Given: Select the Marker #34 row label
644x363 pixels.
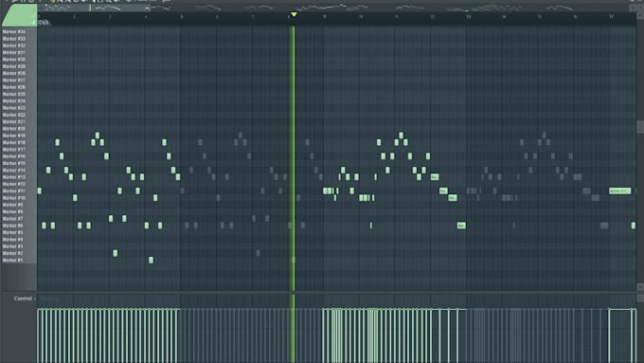Looking at the screenshot, I should pyautogui.click(x=14, y=31).
